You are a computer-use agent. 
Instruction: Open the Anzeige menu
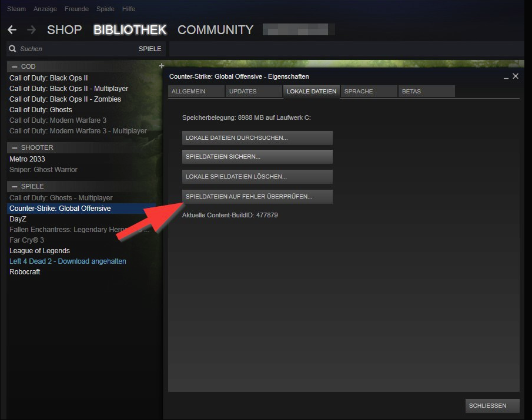click(45, 9)
